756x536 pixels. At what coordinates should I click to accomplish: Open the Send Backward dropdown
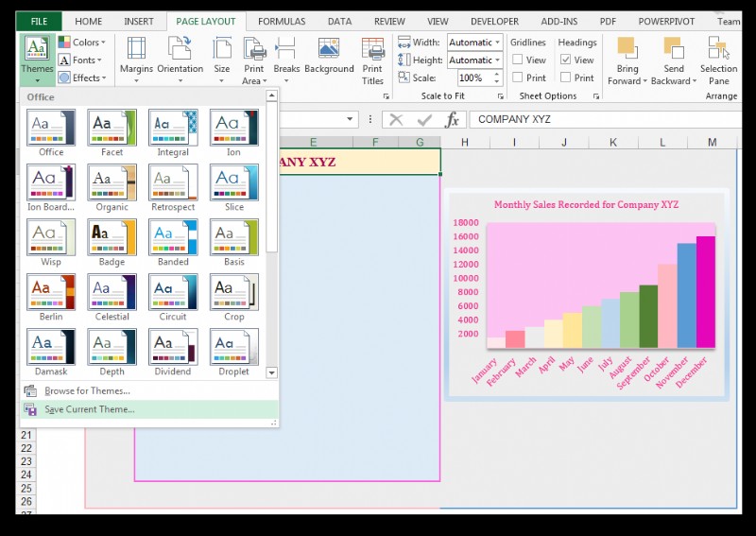tap(674, 61)
